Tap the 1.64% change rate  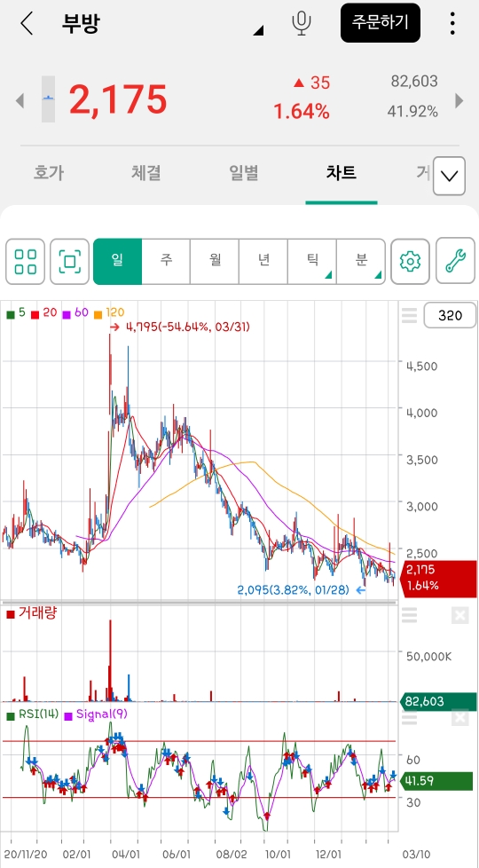point(302,113)
